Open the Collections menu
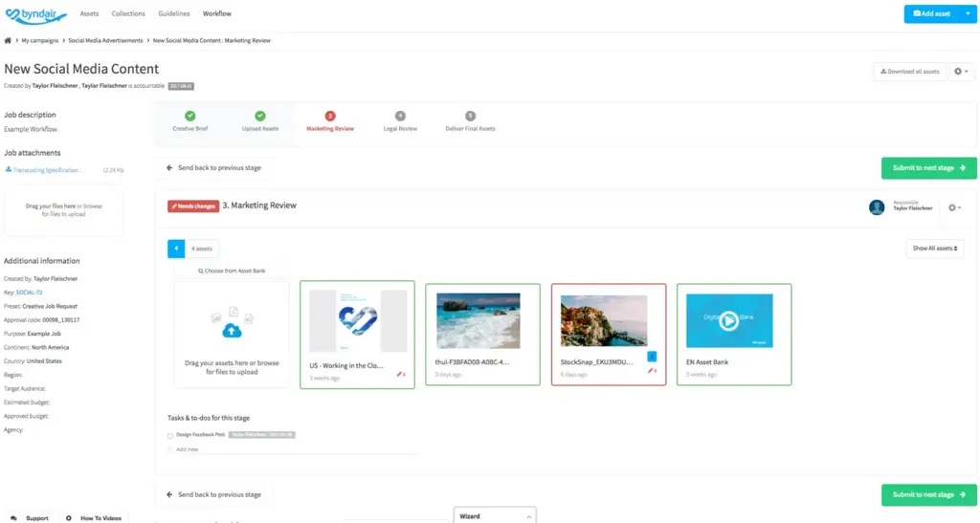980x523 pixels. tap(128, 13)
